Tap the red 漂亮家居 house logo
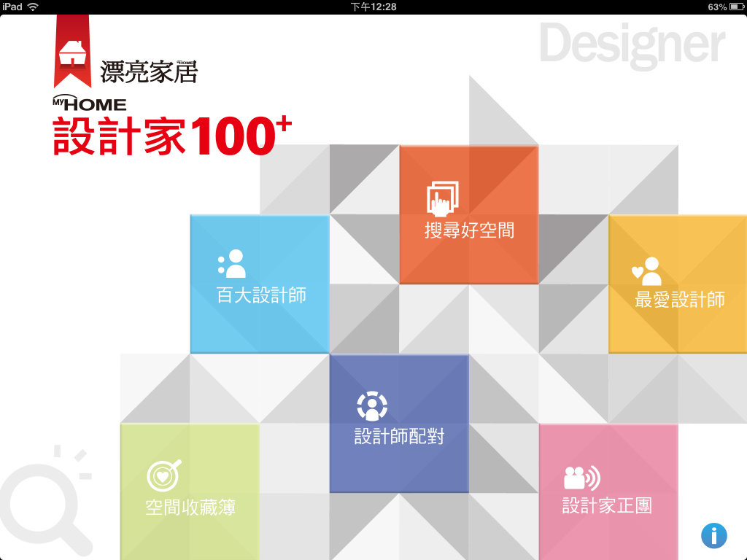Viewport: 747px width, 560px height. [72, 52]
